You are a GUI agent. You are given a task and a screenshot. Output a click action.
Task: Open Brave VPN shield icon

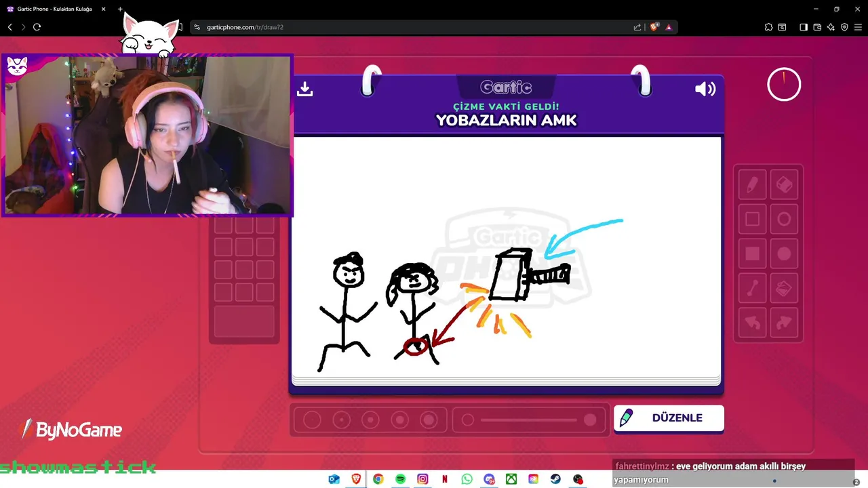(844, 27)
